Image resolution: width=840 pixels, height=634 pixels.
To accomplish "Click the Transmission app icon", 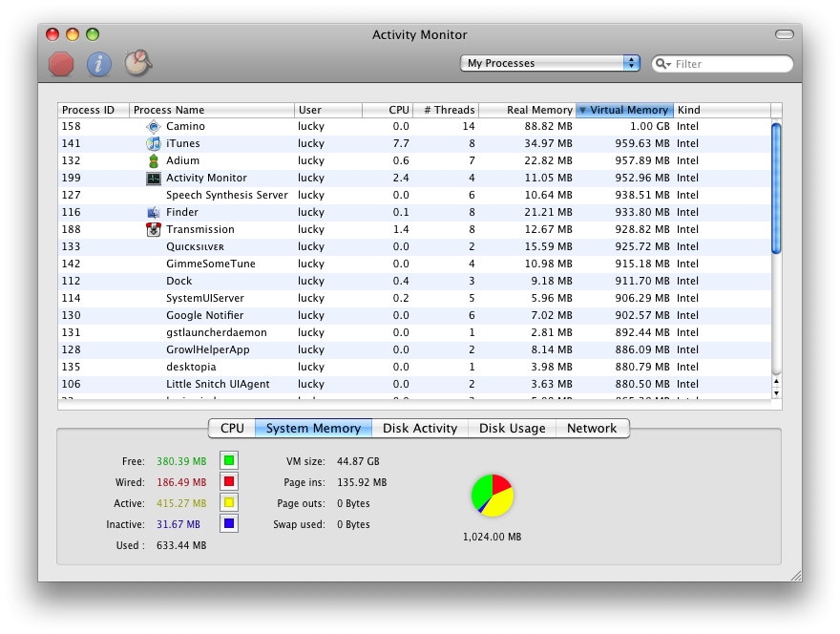I will (154, 229).
